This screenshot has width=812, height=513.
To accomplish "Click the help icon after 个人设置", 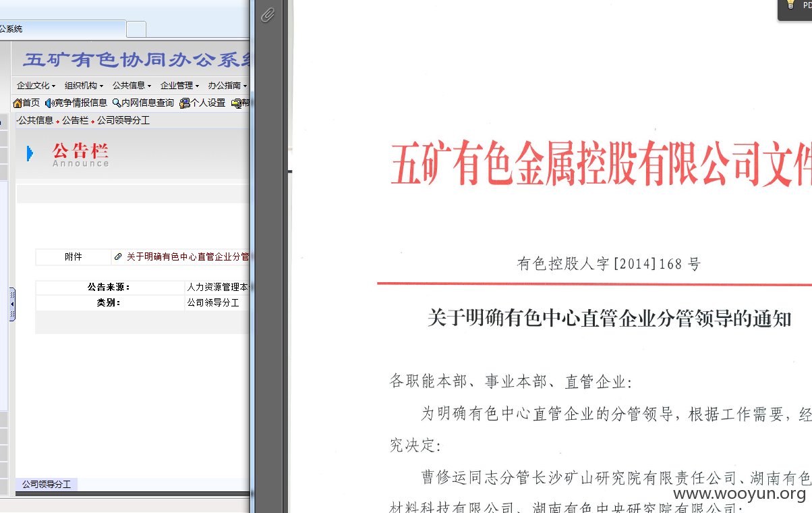I will pos(236,103).
